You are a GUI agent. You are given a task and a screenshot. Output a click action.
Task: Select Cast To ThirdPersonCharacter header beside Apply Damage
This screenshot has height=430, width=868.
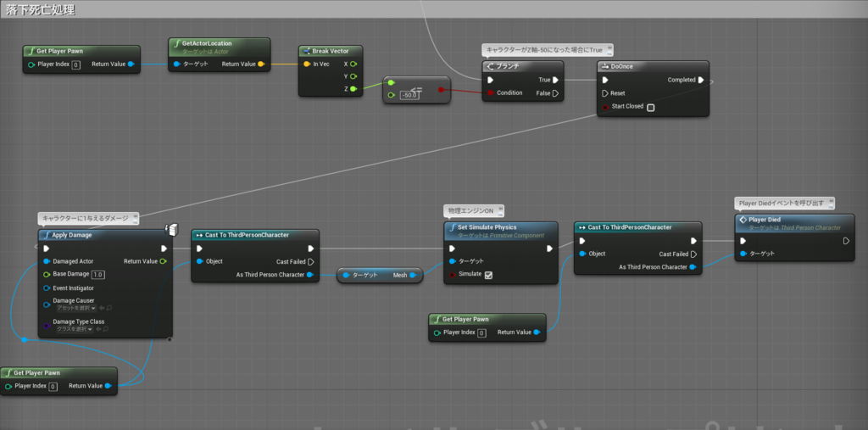tap(255, 235)
